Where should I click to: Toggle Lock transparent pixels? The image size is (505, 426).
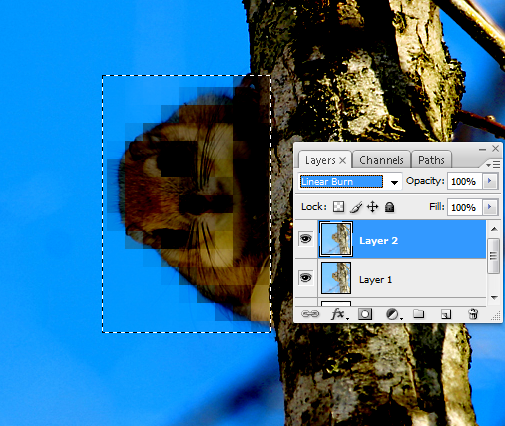click(338, 207)
